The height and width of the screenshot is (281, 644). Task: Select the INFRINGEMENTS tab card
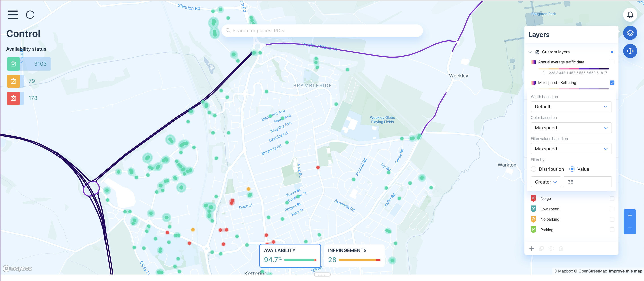click(x=354, y=255)
